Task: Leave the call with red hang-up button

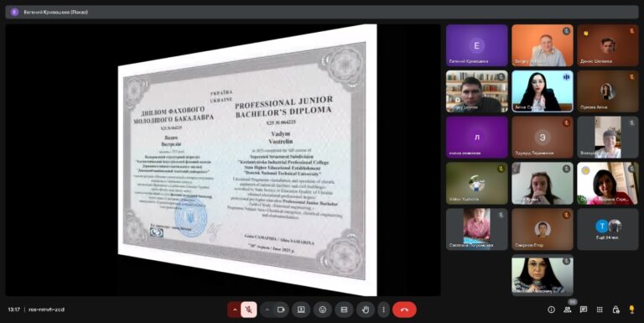Action: (x=404, y=310)
